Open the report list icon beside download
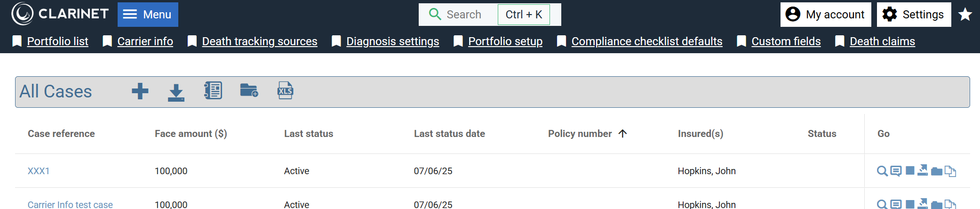 (213, 90)
